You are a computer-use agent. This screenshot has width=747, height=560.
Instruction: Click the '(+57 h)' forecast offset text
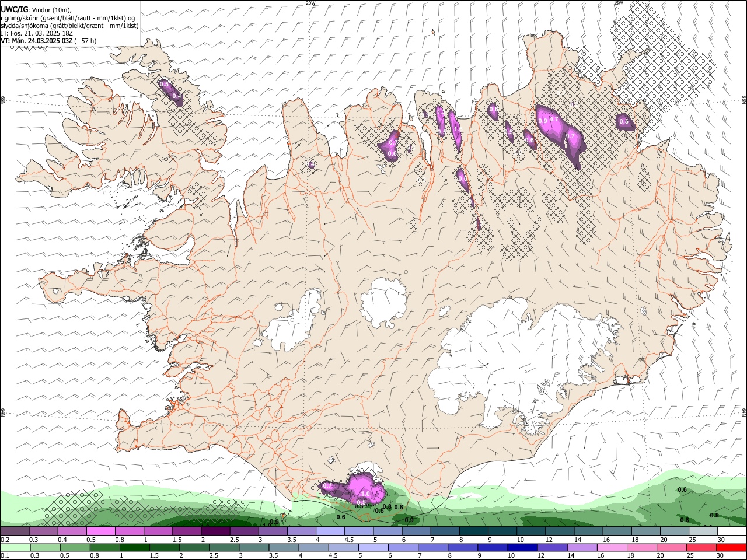[85, 41]
